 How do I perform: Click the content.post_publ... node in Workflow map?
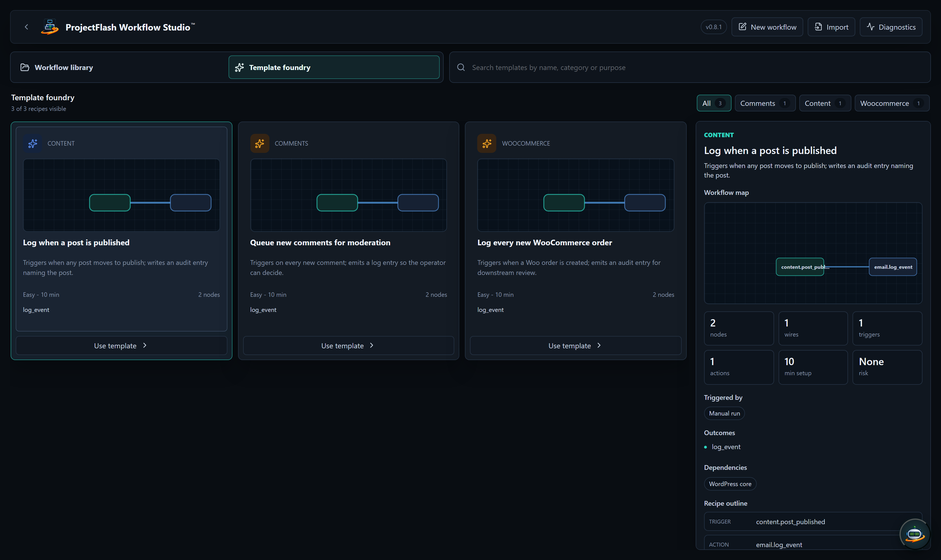click(800, 267)
